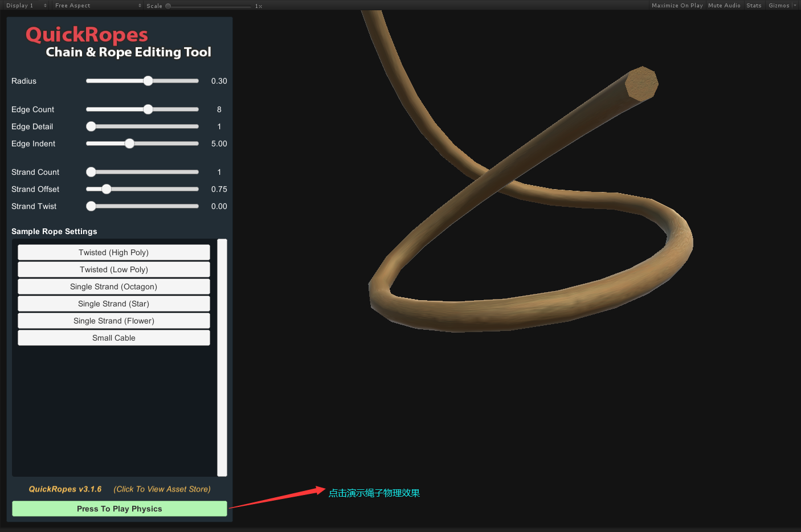Apply the Twisted (High Poly) preset
801x532 pixels.
click(x=114, y=252)
